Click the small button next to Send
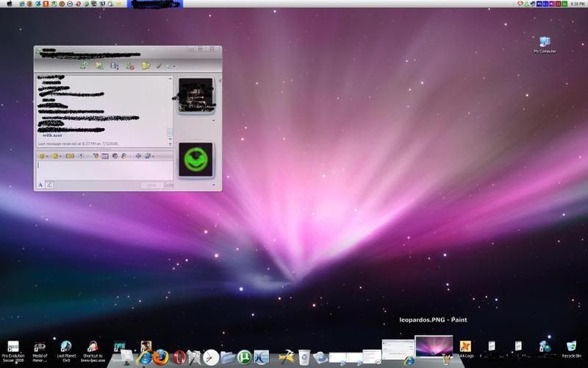The width and height of the screenshot is (588, 368). click(169, 185)
